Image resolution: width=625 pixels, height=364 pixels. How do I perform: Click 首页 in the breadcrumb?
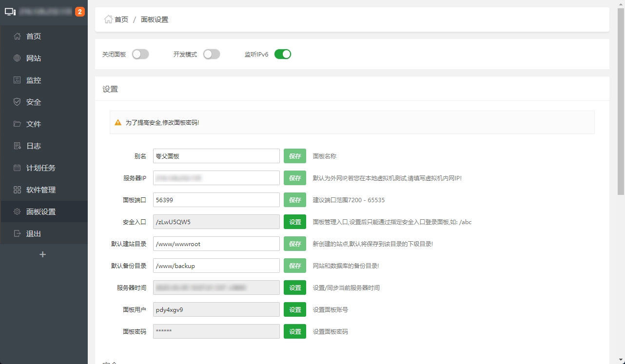pyautogui.click(x=121, y=19)
